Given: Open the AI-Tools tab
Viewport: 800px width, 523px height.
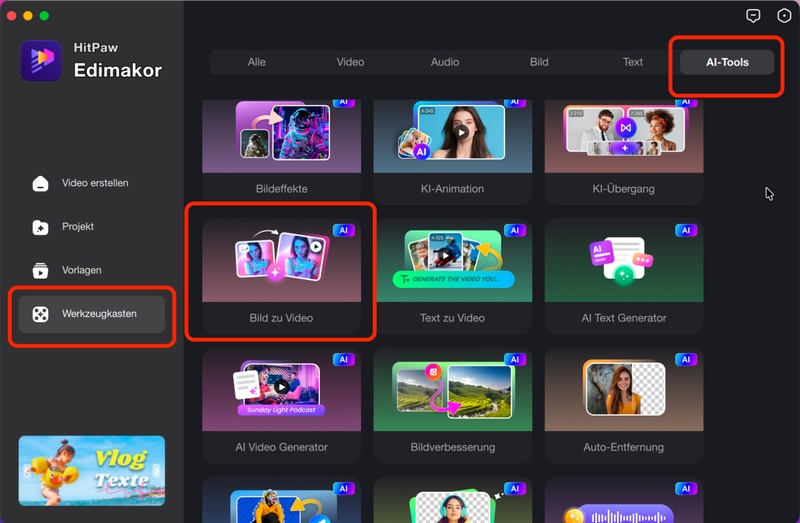Looking at the screenshot, I should (x=727, y=62).
